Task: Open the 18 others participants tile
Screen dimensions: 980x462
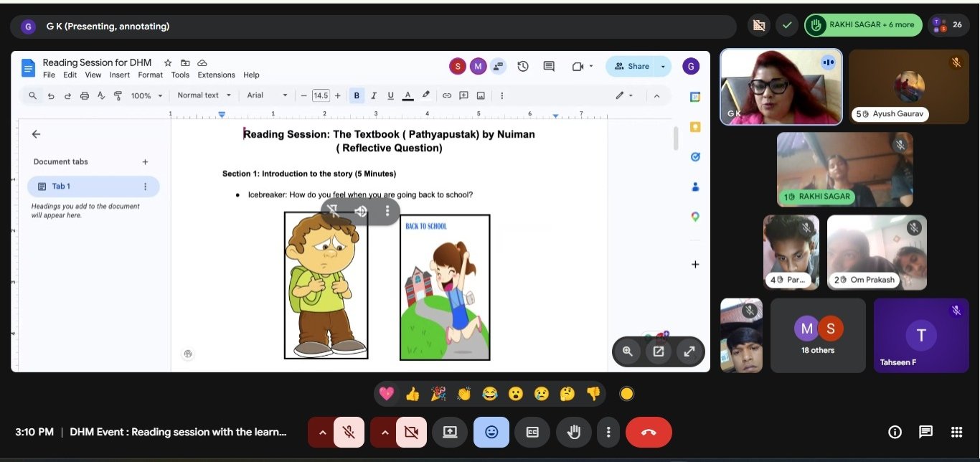Action: pos(818,336)
